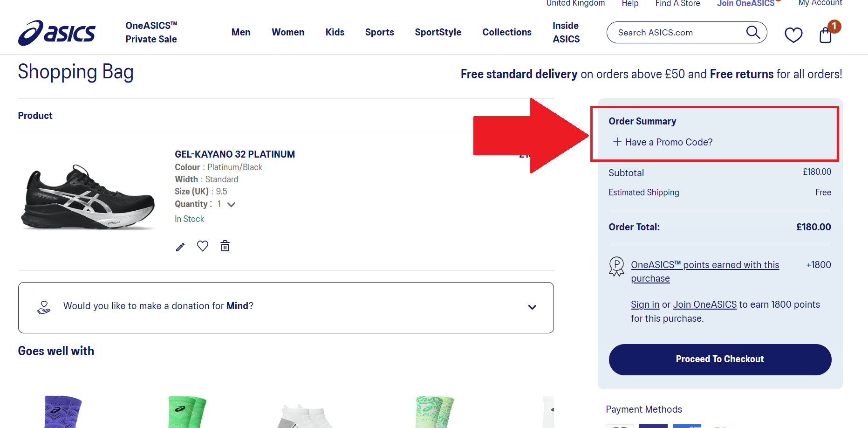This screenshot has height=428, width=868.
Task: Click the search magnifier icon
Action: tap(752, 32)
